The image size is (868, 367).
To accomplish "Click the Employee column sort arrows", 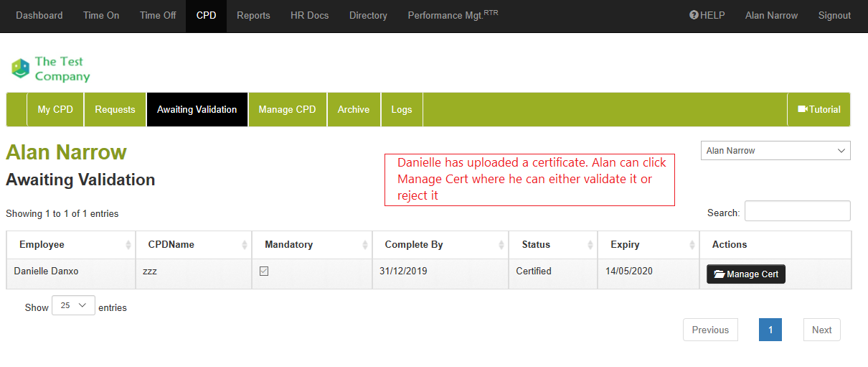I will [x=128, y=245].
